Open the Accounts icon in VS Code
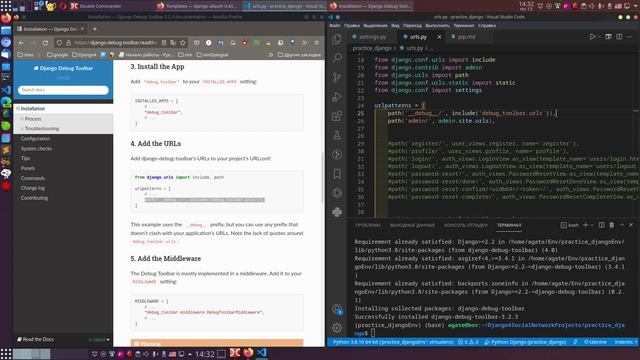Image resolution: width=640 pixels, height=360 pixels. pyautogui.click(x=337, y=309)
